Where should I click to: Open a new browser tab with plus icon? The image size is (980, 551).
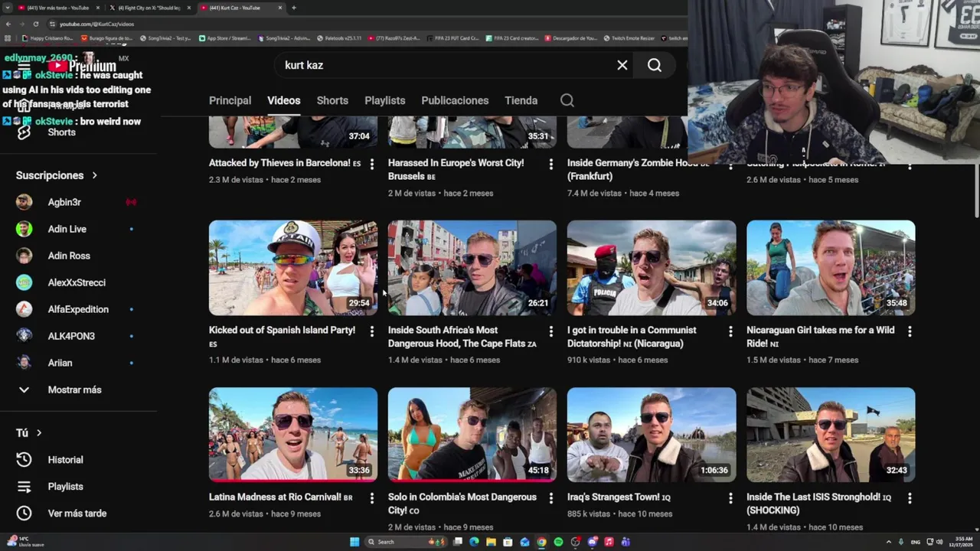294,8
